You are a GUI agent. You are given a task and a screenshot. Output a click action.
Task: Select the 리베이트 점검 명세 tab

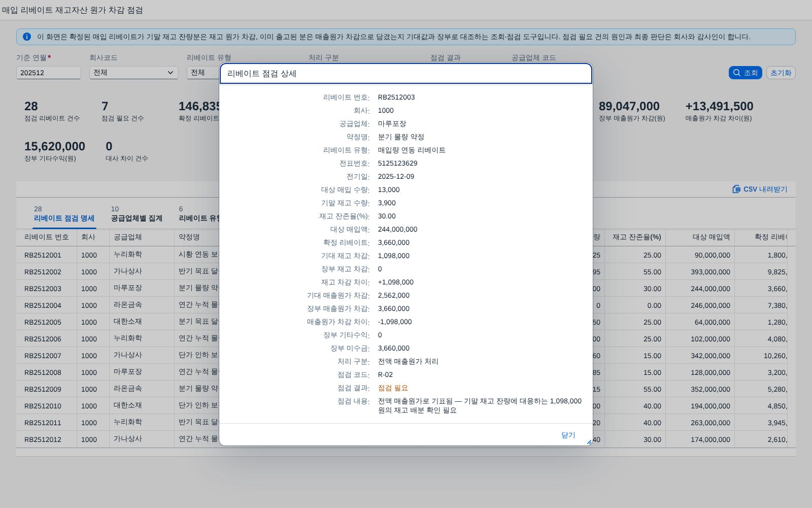64,214
